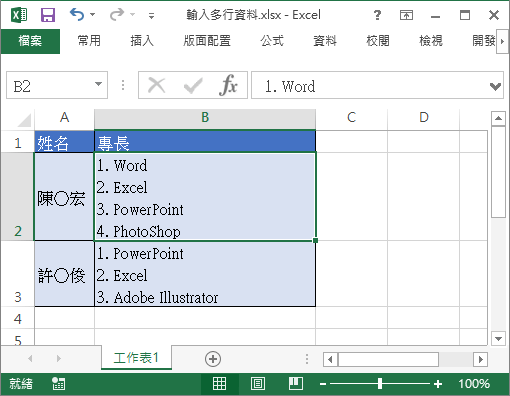
Task: Select cell B3 with PowerPoint list
Action: (x=205, y=274)
